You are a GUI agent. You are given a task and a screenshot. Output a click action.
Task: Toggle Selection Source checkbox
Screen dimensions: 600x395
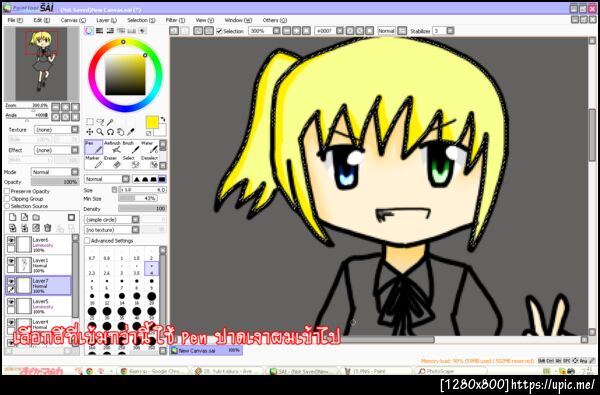(7, 206)
